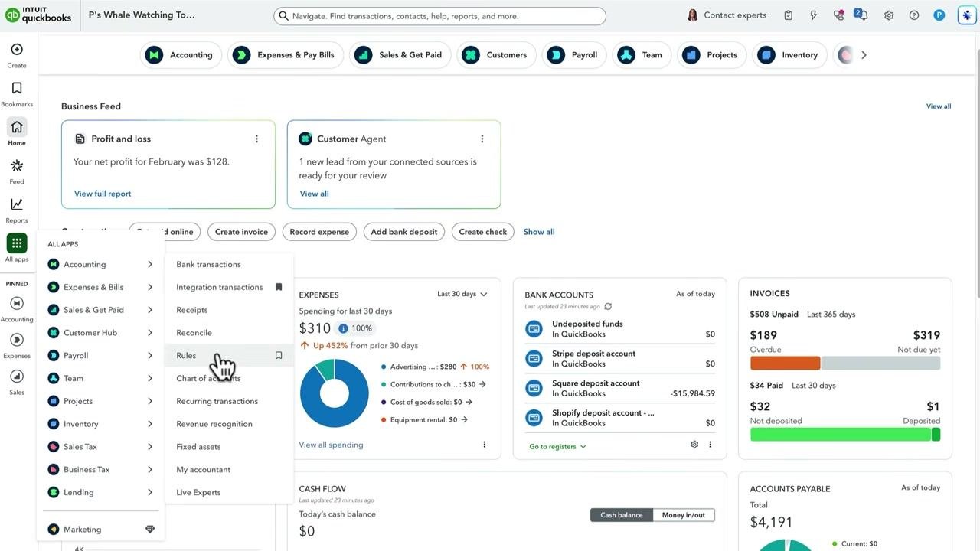The width and height of the screenshot is (980, 551).
Task: Click the Create invoice button
Action: click(x=241, y=232)
